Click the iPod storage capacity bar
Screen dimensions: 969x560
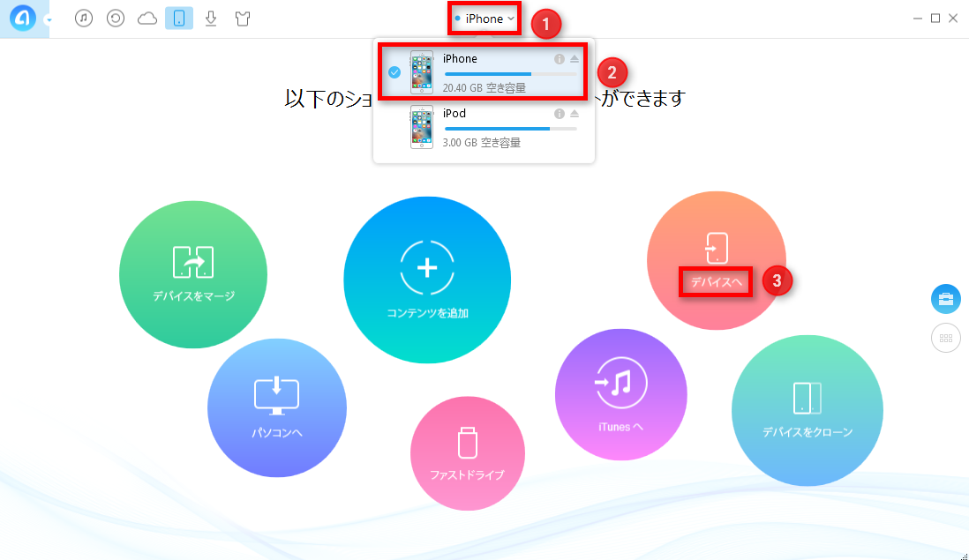tap(510, 129)
